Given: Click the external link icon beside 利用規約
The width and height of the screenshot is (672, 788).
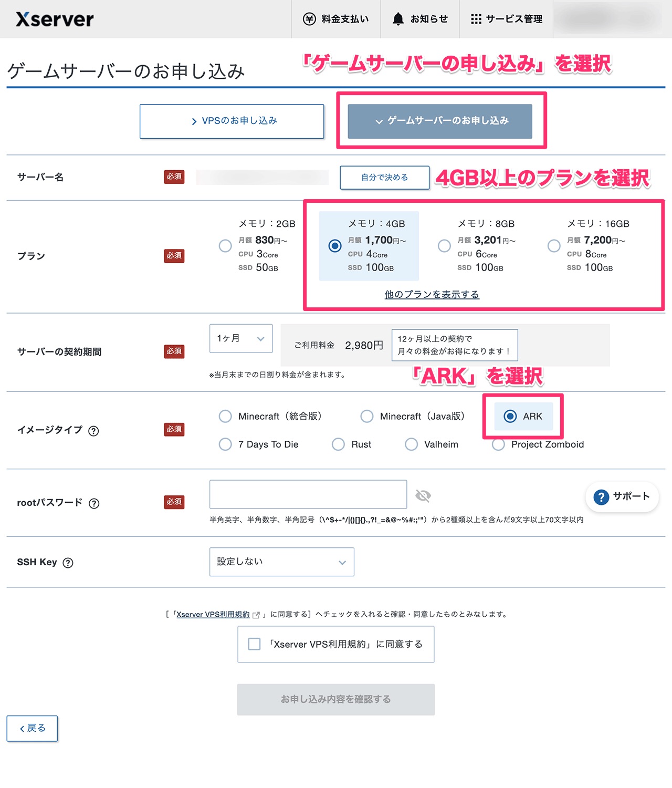Looking at the screenshot, I should [x=256, y=615].
